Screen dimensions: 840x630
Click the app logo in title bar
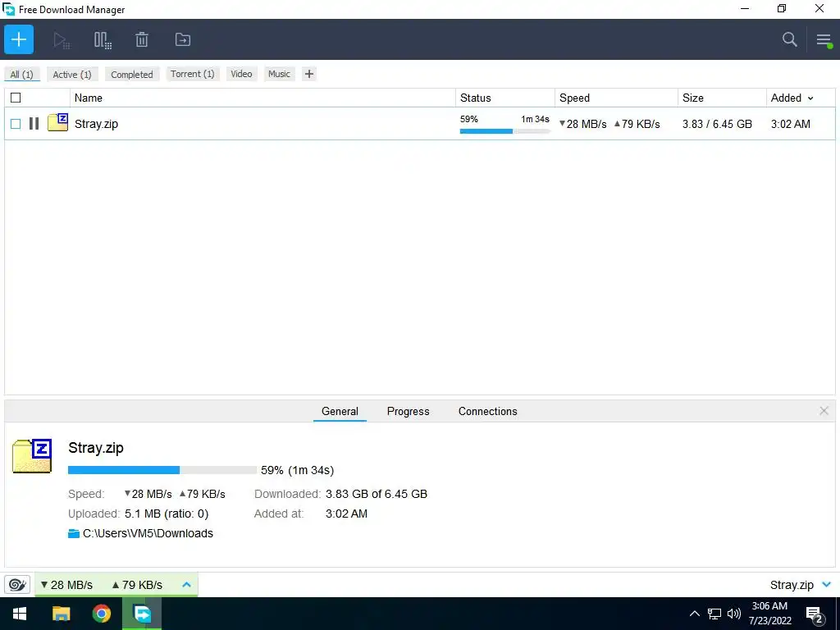point(8,9)
